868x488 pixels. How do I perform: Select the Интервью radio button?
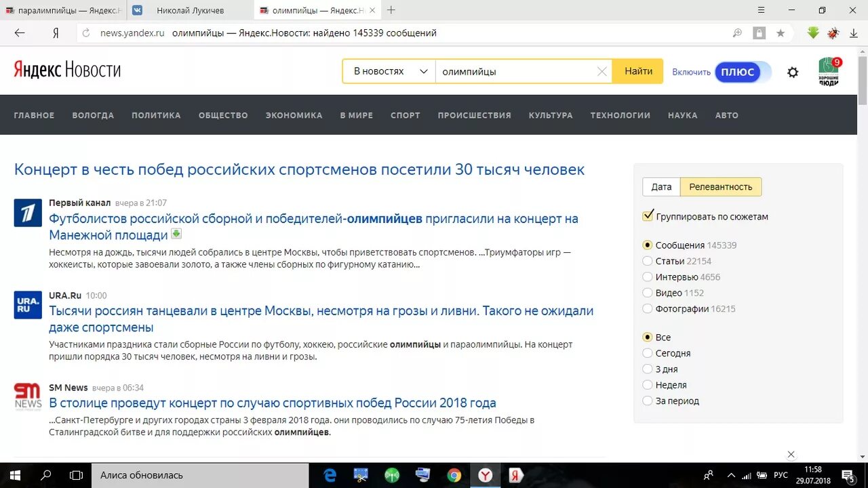(x=648, y=277)
